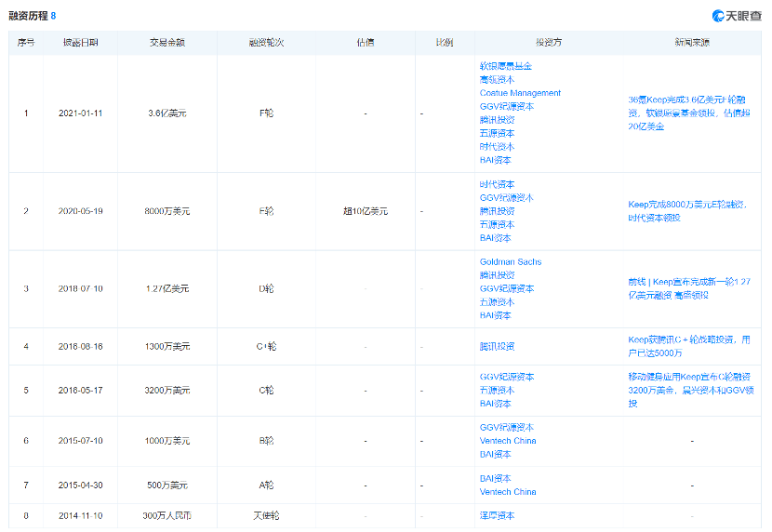
Task: Click the 融资历程 section title
Action: click(x=28, y=16)
